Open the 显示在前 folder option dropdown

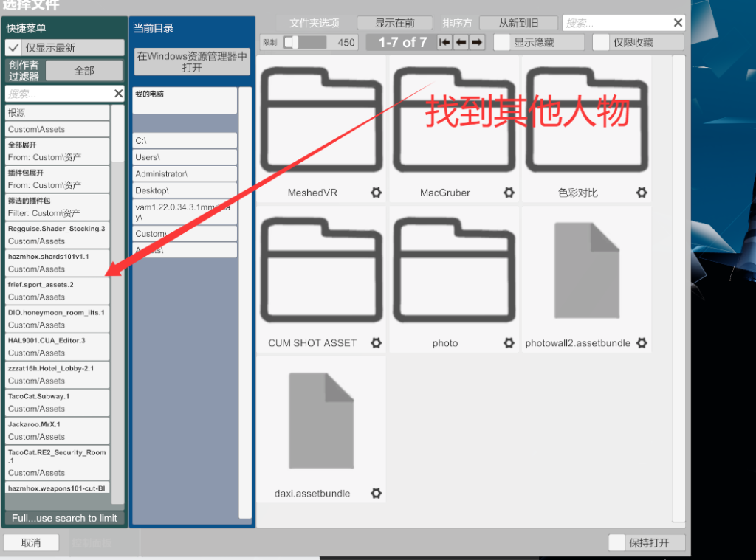395,23
